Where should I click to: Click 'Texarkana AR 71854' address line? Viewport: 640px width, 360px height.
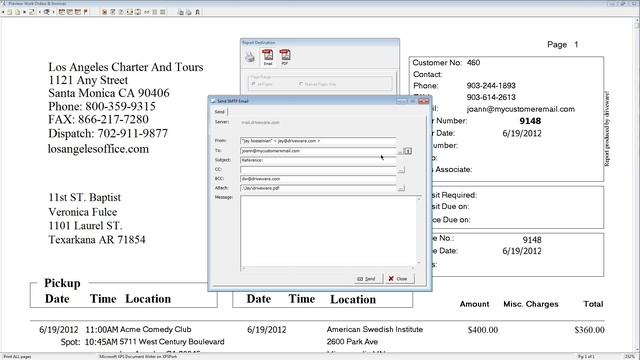point(97,240)
